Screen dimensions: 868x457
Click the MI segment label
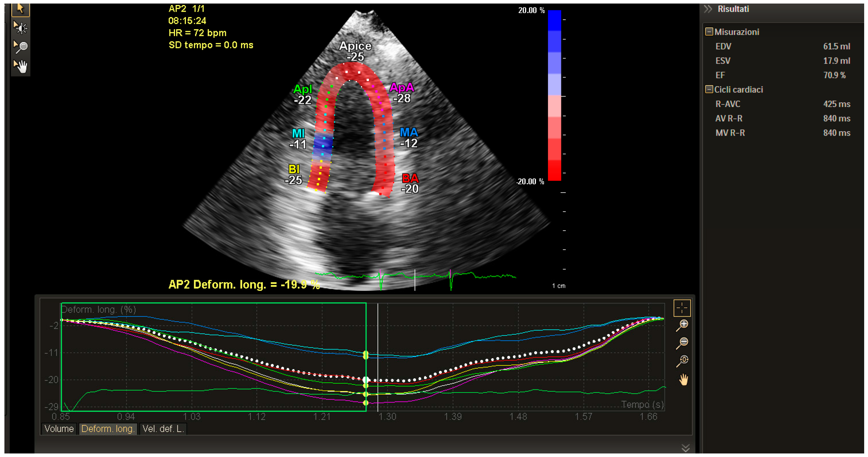coord(298,133)
